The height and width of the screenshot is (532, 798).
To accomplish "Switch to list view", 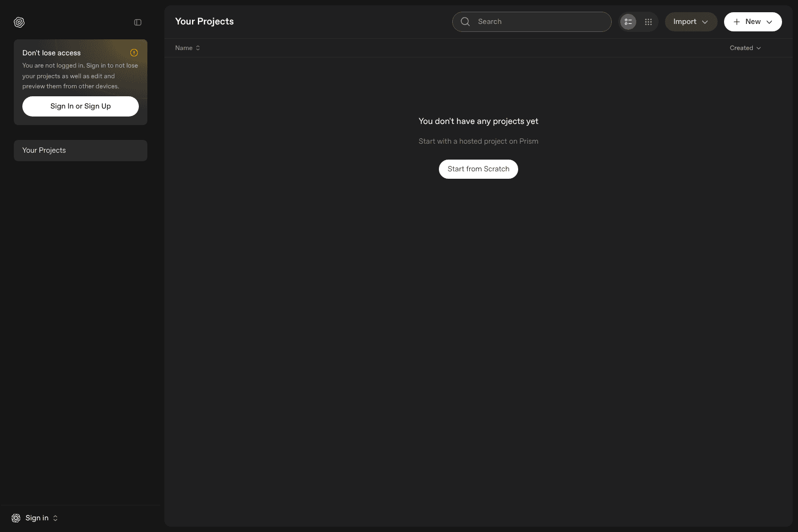I will coord(628,22).
